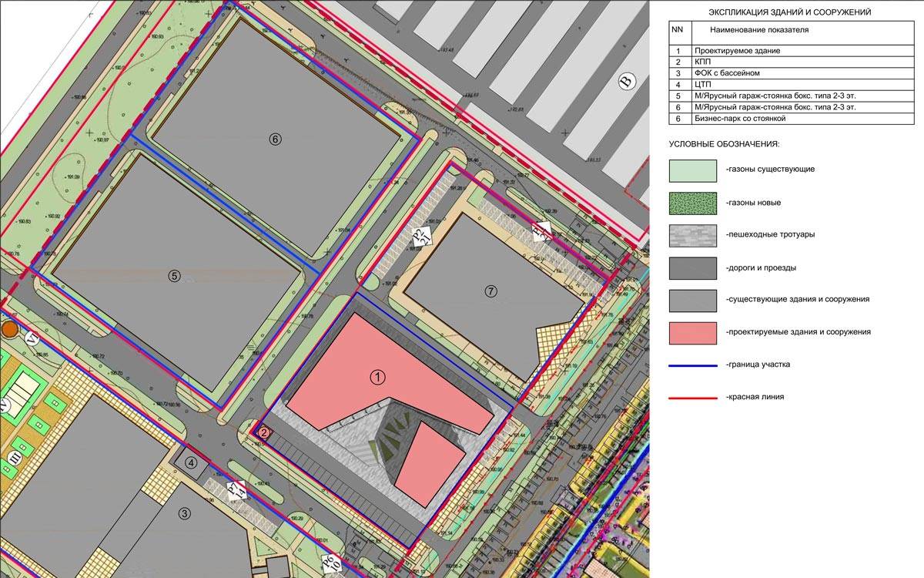Click the blue site boundary line sample

pyautogui.click(x=693, y=364)
